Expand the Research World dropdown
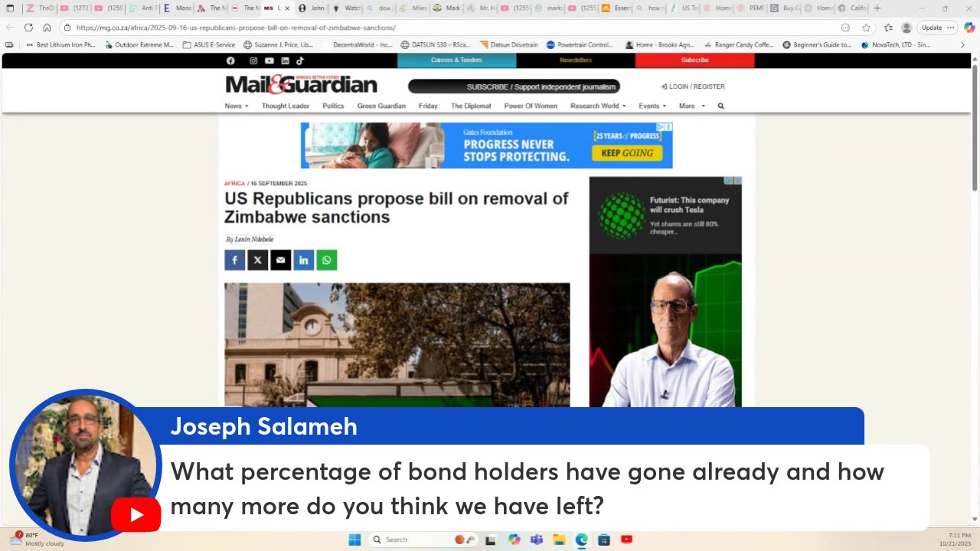The image size is (980, 551). (598, 106)
